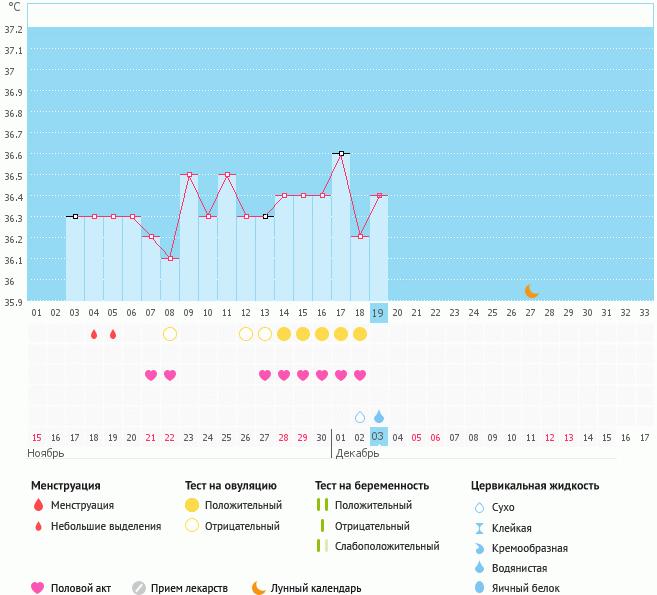Image resolution: width=657 pixels, height=595 pixels.
Task: Select the menstruation drop on cycle day 04
Action: click(94, 334)
